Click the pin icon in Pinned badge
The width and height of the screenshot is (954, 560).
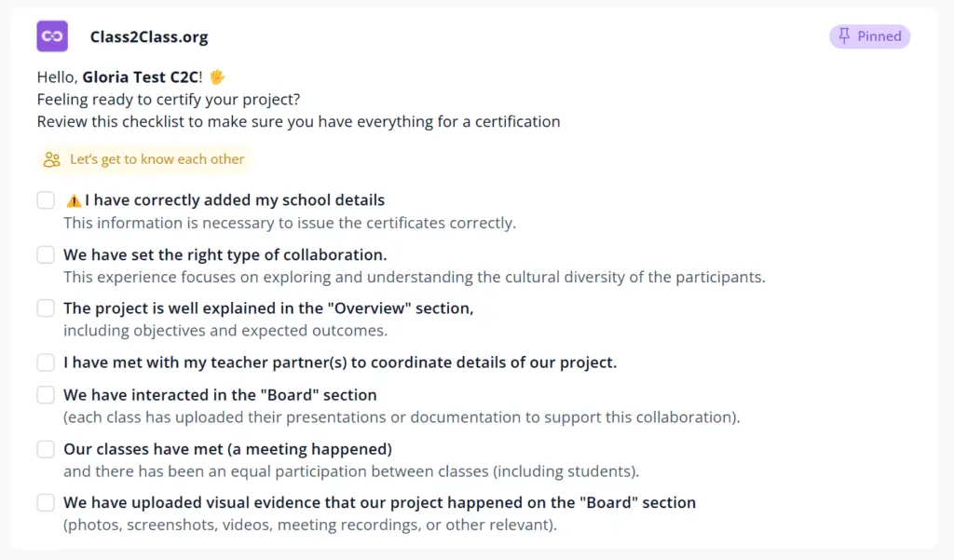[844, 36]
